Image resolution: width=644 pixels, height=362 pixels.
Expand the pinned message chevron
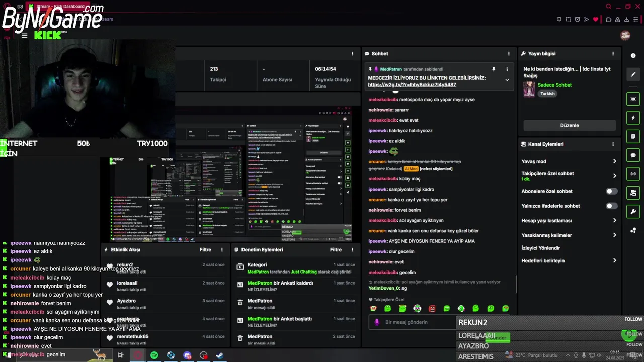pos(507,80)
